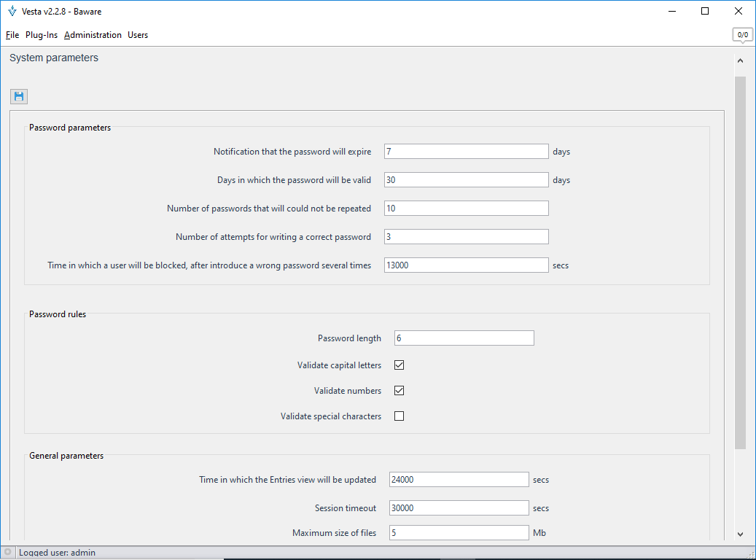The width and height of the screenshot is (756, 560).
Task: Focus the password expiry notification days field
Action: pos(466,152)
